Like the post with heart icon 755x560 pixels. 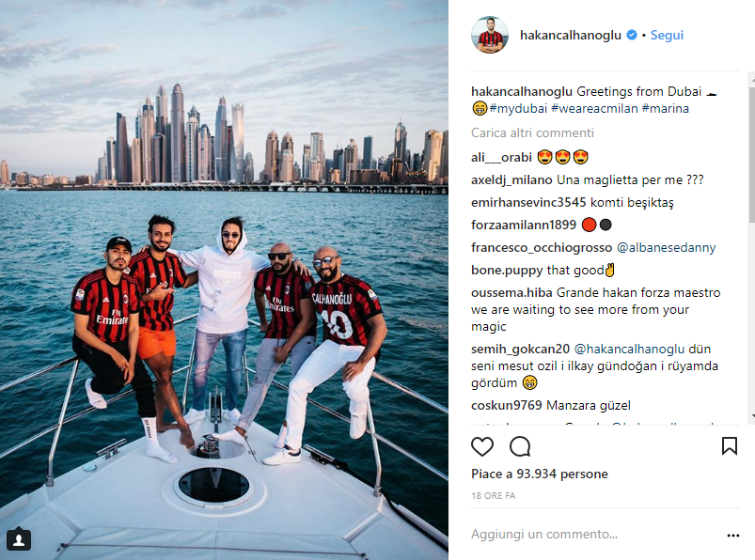click(x=482, y=446)
